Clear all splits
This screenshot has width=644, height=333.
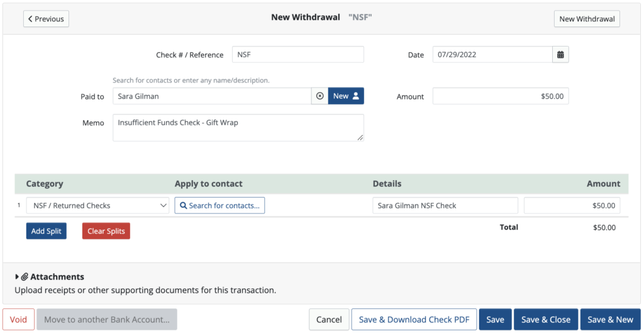click(x=106, y=231)
